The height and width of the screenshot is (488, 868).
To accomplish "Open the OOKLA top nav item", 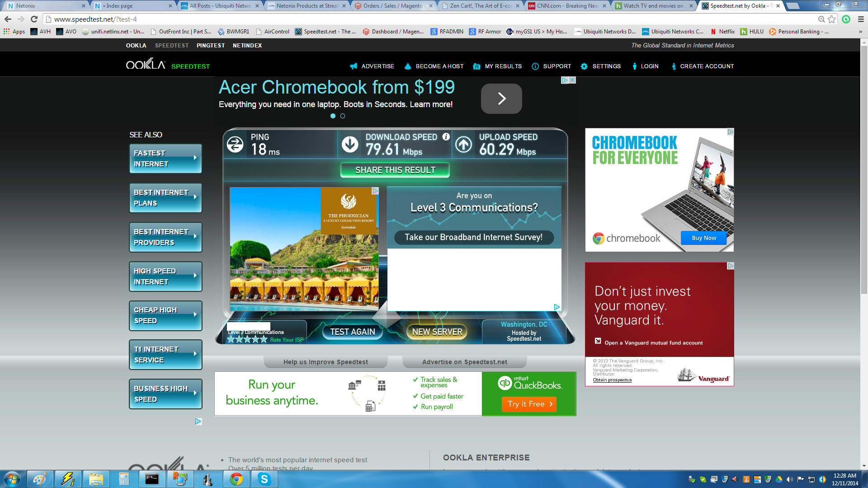I will (x=136, y=46).
